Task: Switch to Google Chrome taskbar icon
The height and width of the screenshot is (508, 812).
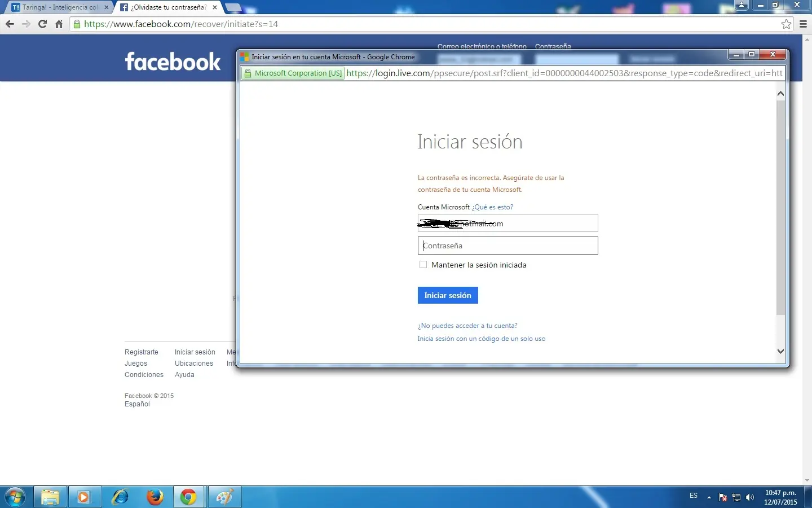Action: point(189,497)
